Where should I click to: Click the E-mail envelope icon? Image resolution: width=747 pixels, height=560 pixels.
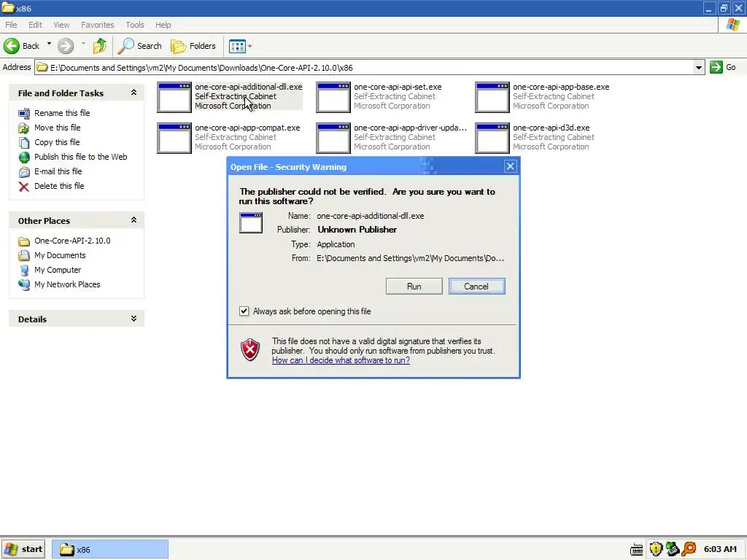(x=24, y=172)
